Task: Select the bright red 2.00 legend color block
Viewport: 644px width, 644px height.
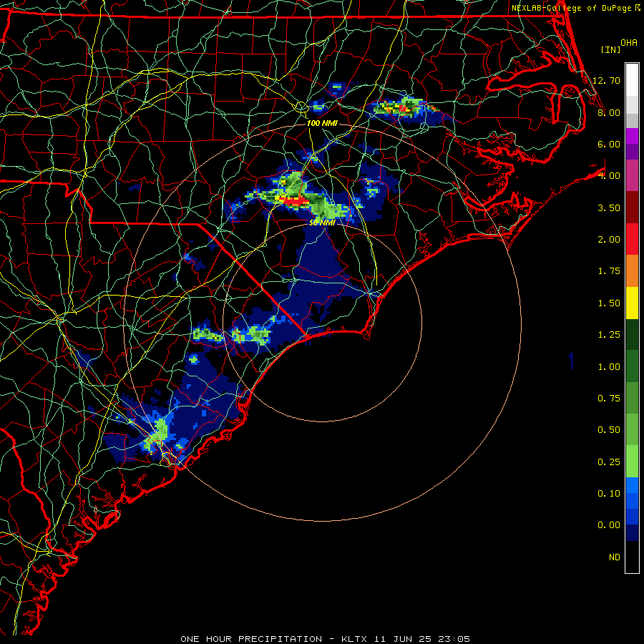Action: (x=632, y=239)
